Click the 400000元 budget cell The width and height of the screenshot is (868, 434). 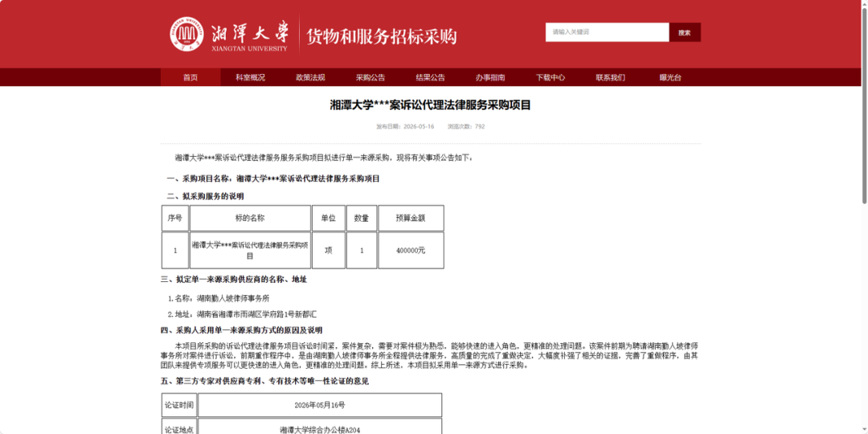click(x=411, y=250)
